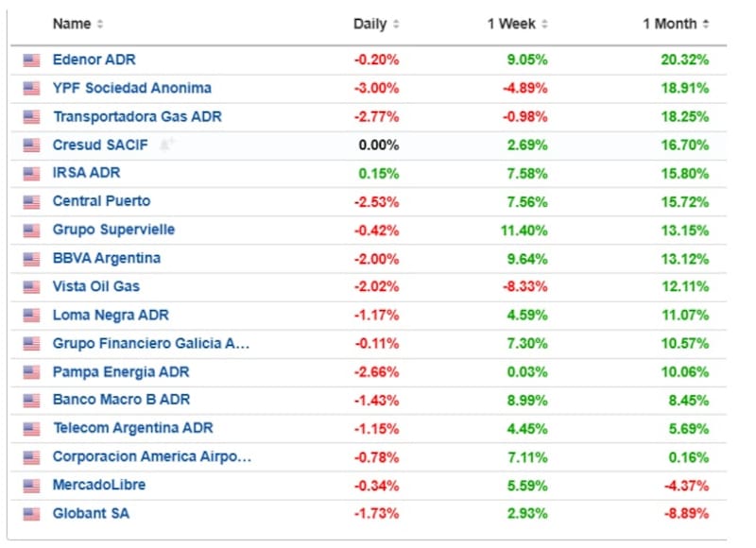The image size is (756, 548).
Task: Click the flag icon next to MercadoLibre
Action: point(31,486)
